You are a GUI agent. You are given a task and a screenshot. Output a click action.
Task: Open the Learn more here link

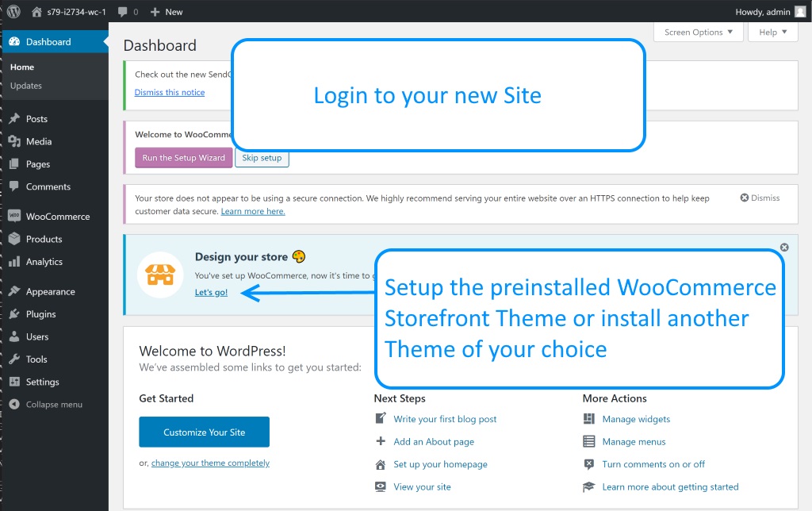coord(253,211)
